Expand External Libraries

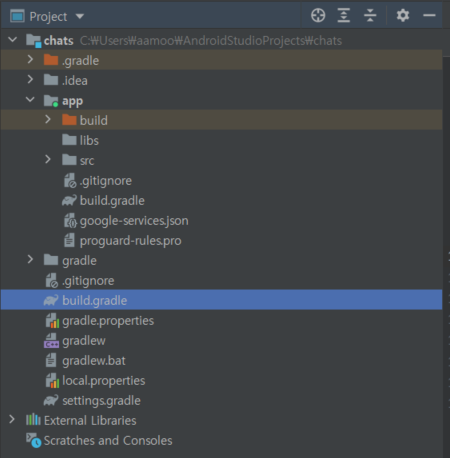pos(12,419)
